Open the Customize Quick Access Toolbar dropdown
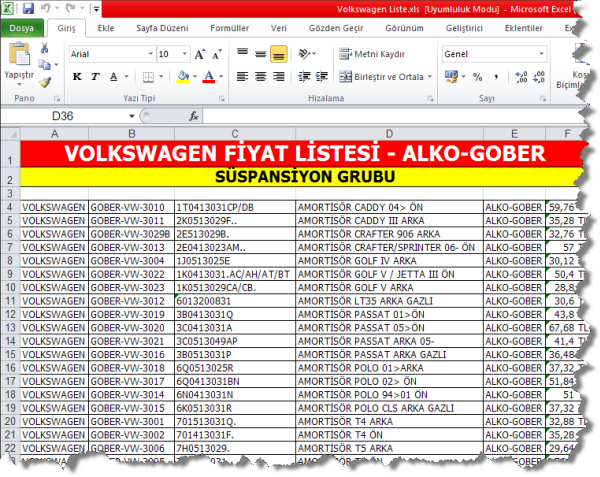 pyautogui.click(x=96, y=9)
